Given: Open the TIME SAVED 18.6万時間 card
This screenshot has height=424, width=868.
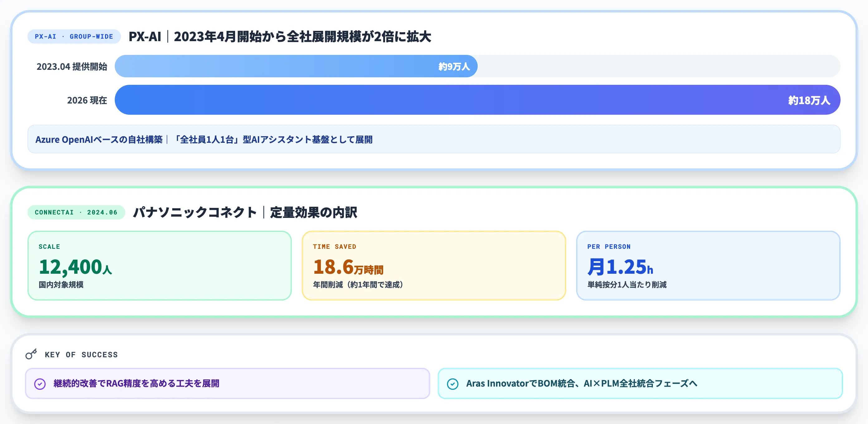Looking at the screenshot, I should (434, 266).
